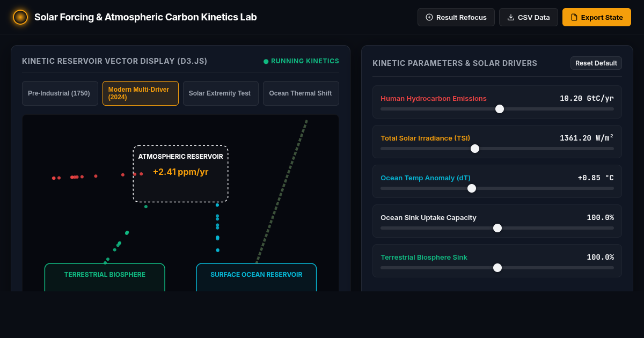644x338 pixels.
Task: Click the Terrestrial Biosphere Sink label
Action: pyautogui.click(x=424, y=257)
